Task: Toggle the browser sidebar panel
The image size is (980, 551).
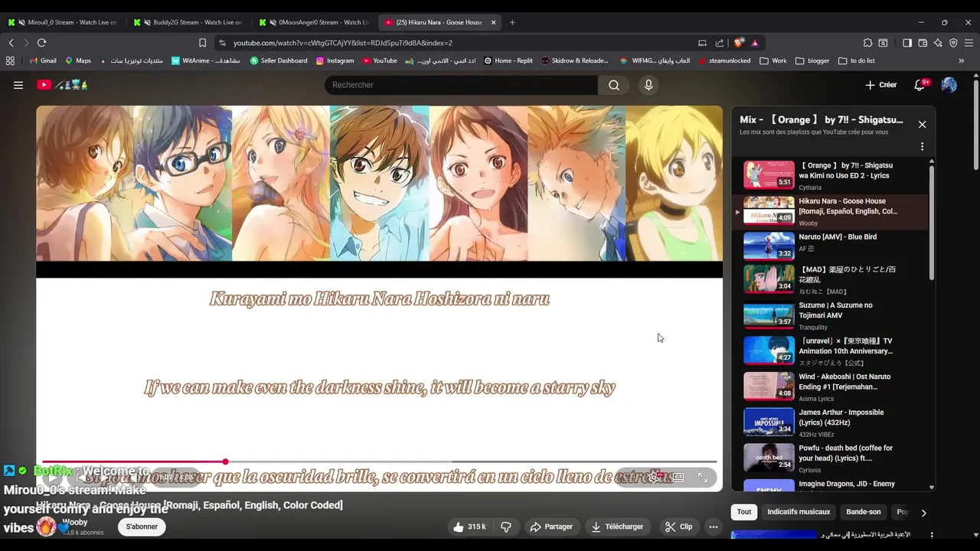Action: [907, 43]
